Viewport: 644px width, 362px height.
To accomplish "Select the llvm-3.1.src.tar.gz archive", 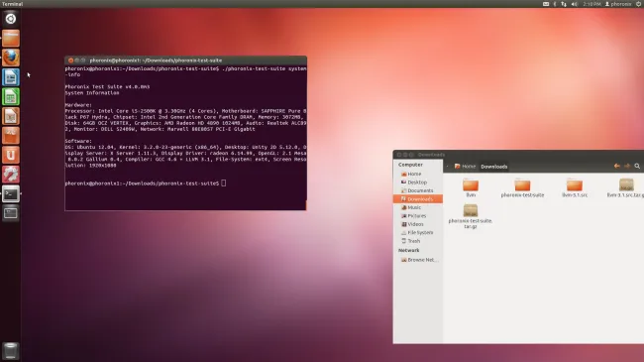I will 625,188.
